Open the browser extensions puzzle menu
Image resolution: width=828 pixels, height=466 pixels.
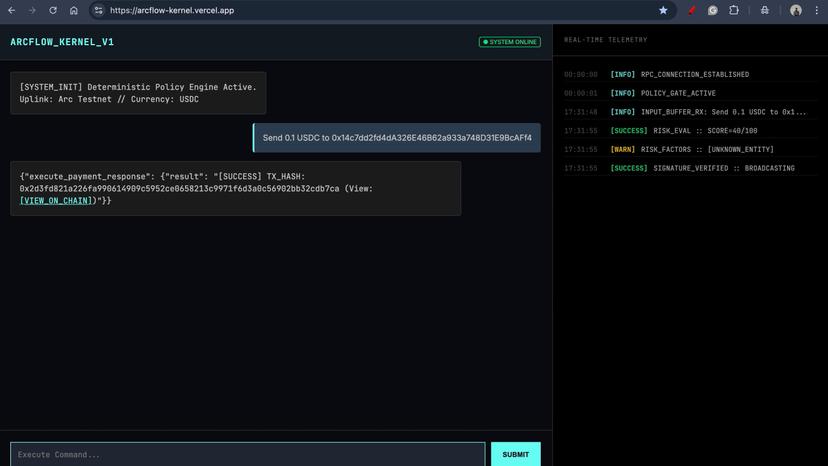pos(733,10)
